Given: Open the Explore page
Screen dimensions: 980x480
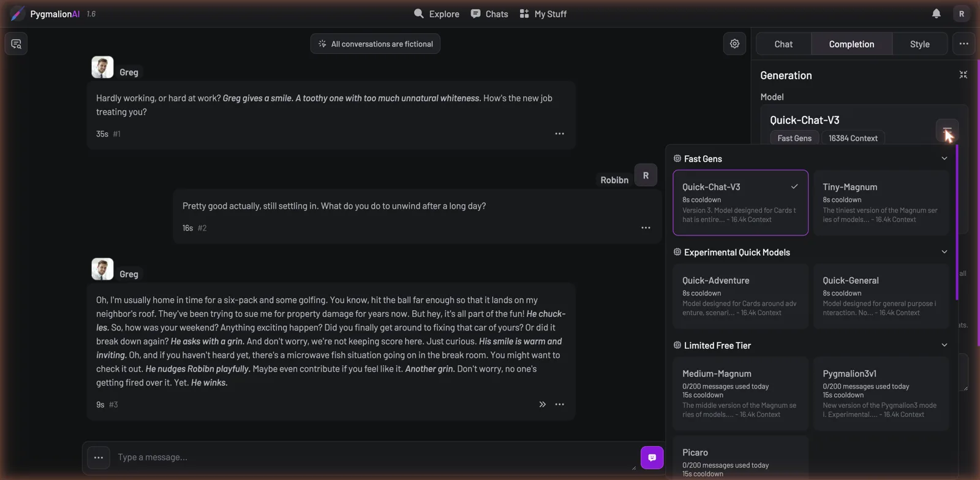Looking at the screenshot, I should pyautogui.click(x=436, y=13).
